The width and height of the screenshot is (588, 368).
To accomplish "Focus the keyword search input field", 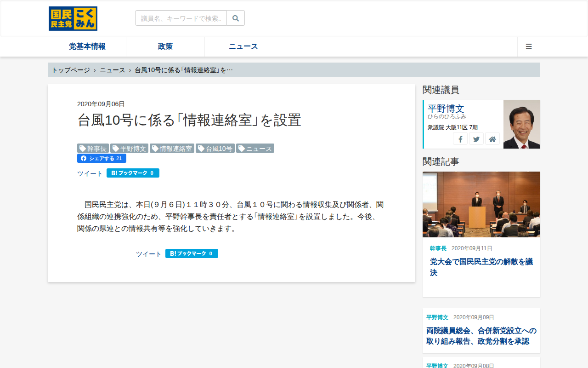I will click(181, 18).
